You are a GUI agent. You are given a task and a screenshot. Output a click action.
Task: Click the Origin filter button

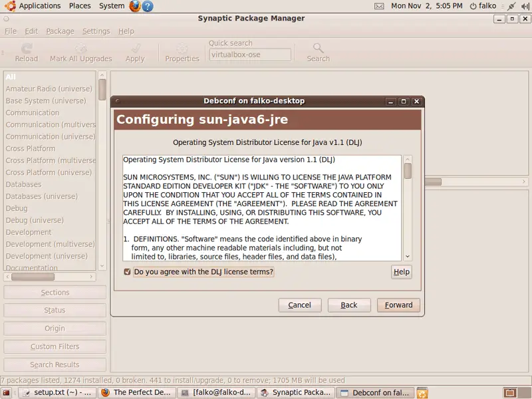55,329
